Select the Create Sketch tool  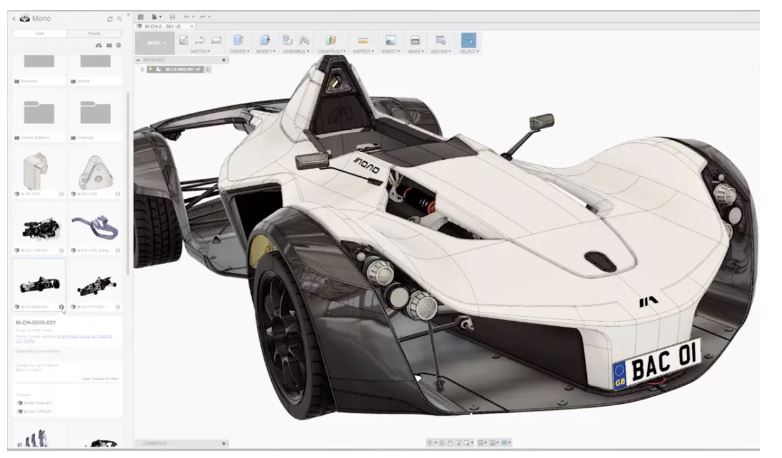click(184, 40)
